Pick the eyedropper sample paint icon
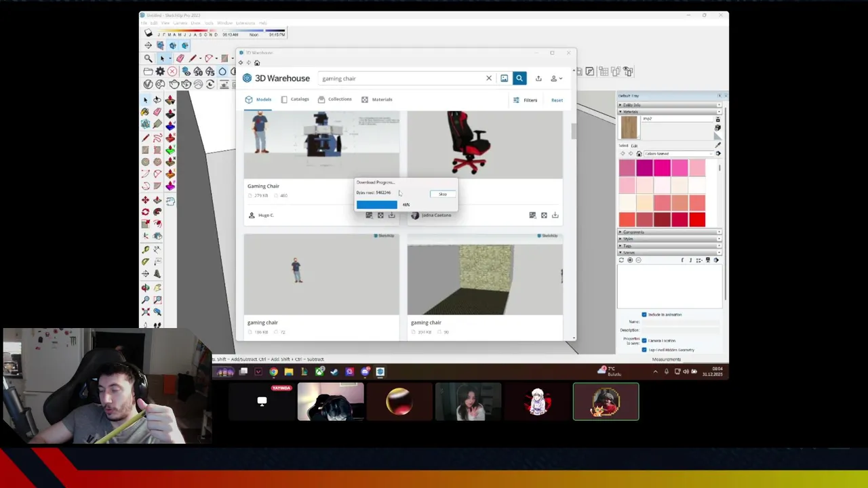868x488 pixels. (x=718, y=144)
